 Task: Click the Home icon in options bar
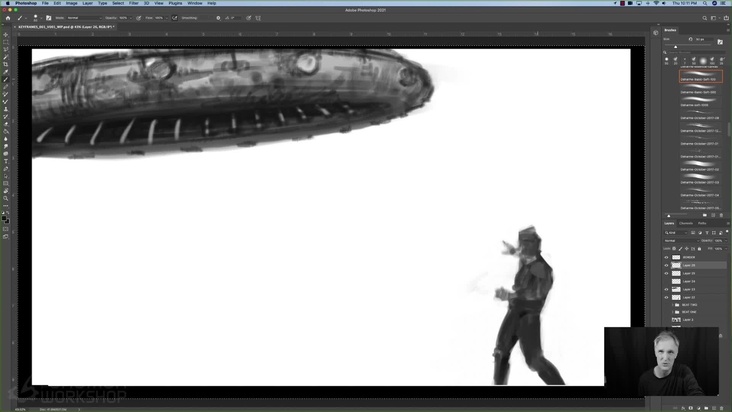point(8,18)
